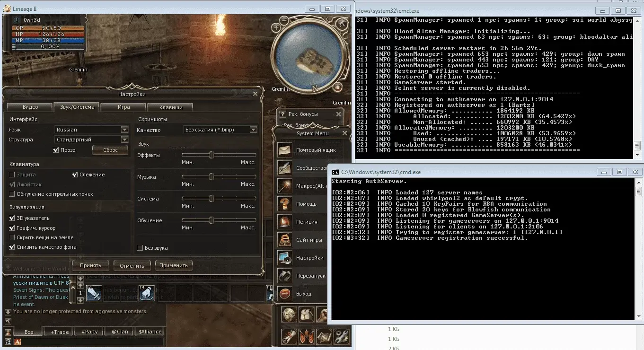Adjust the Обучение volume slider

[x=212, y=220]
